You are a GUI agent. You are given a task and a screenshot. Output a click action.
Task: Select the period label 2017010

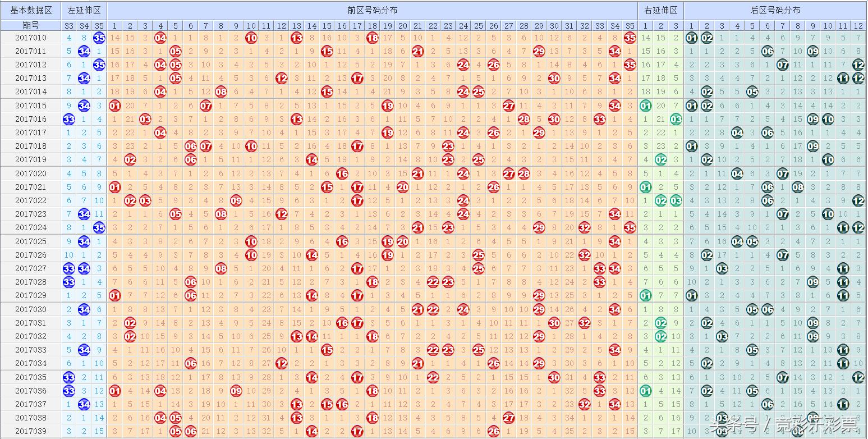point(31,38)
